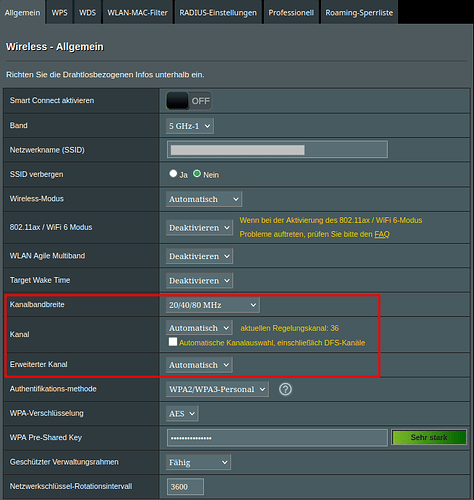474x500 pixels.
Task: Open the Kanalbandbreite dropdown
Action: point(213,305)
